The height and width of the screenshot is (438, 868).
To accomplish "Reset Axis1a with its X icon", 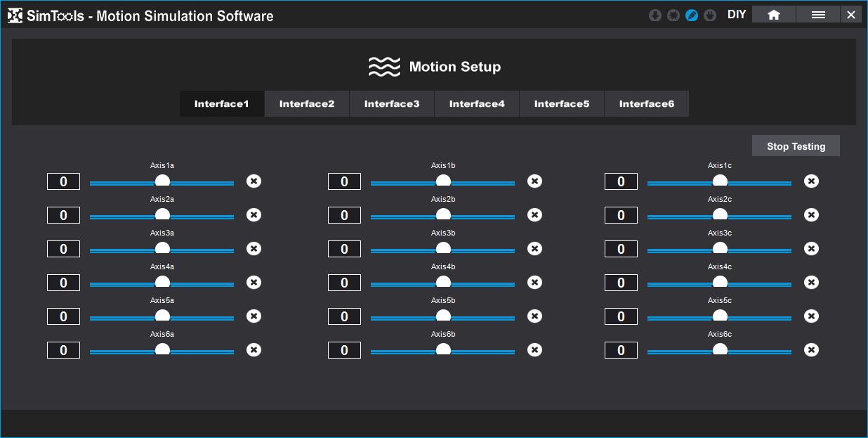I will 254,181.
